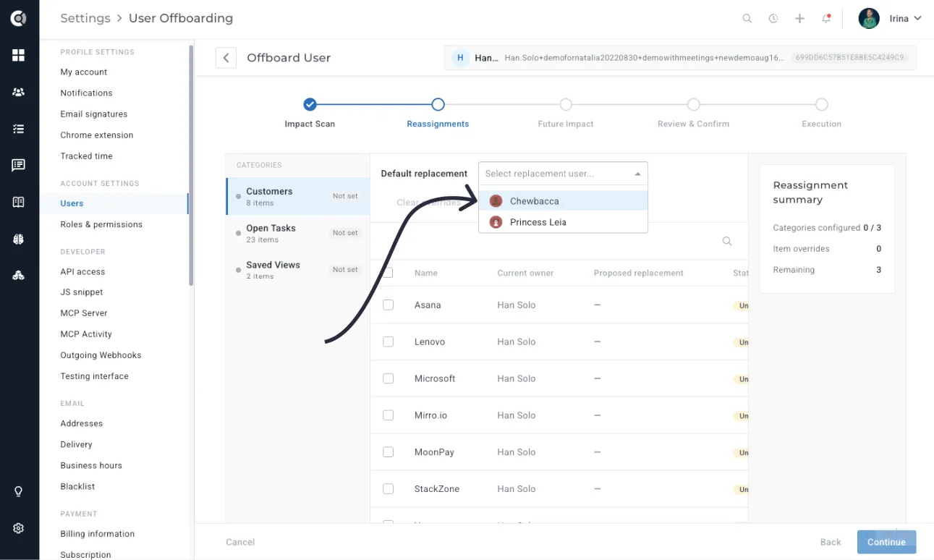The height and width of the screenshot is (560, 934).
Task: Click the Back button in footer
Action: [831, 542]
